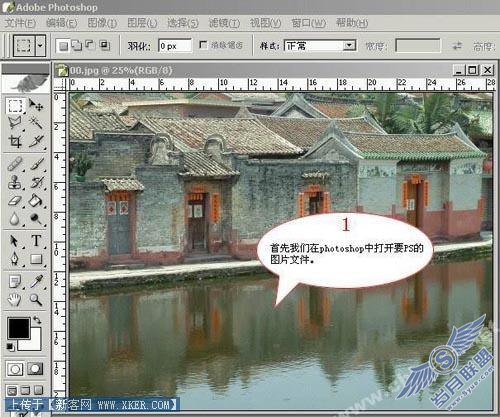Open foreground color picker (black swatch)
This screenshot has width=500, height=417.
(x=19, y=327)
